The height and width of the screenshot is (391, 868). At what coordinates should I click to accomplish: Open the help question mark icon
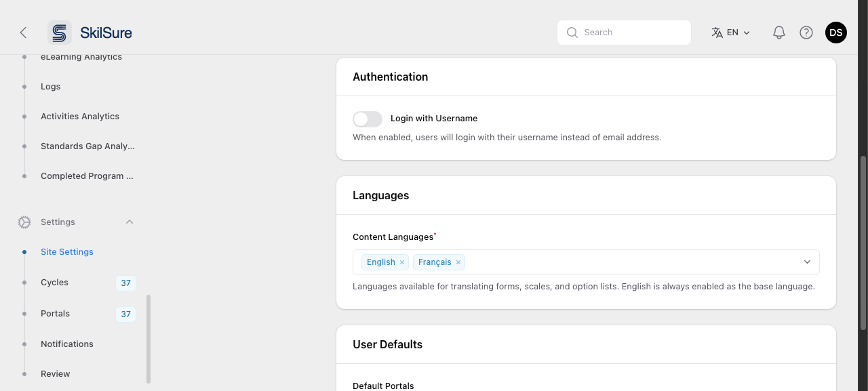pos(806,33)
